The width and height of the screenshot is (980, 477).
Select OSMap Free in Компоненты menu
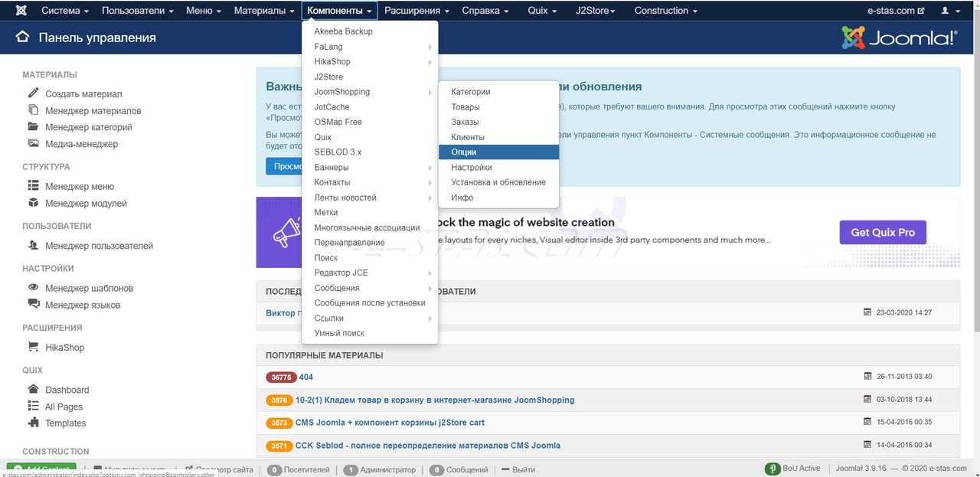click(371, 122)
